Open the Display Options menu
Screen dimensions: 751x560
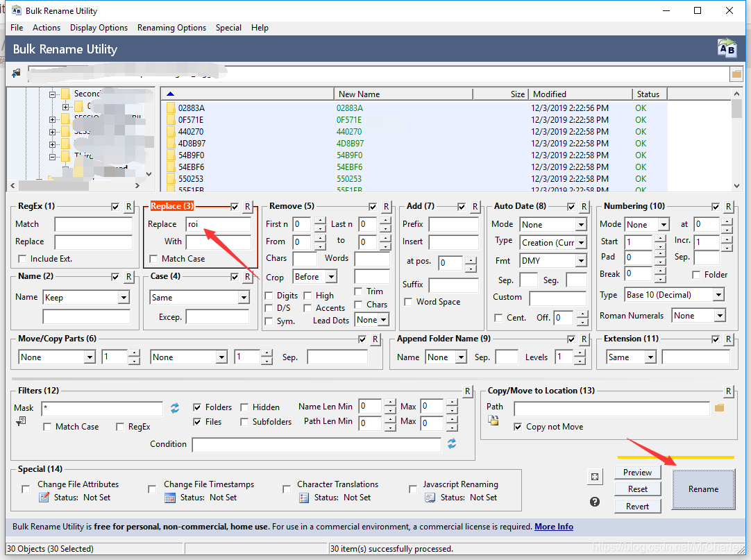[99, 28]
